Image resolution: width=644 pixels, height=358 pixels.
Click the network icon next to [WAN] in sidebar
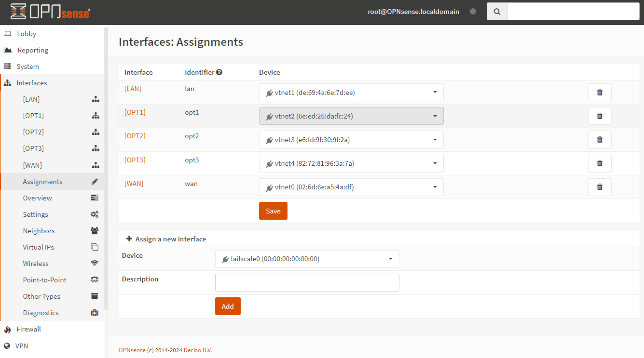96,165
